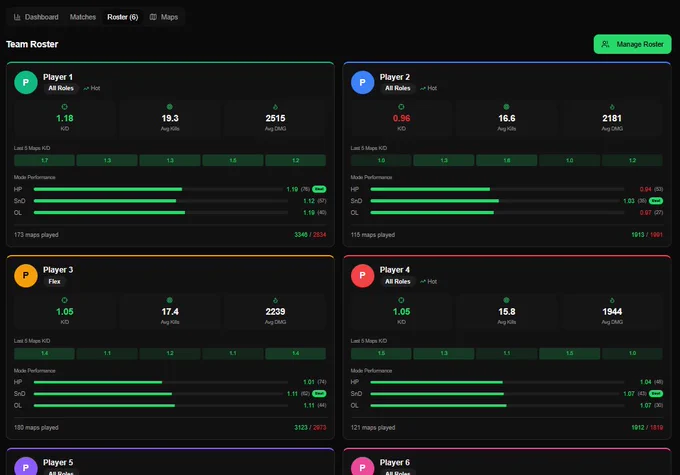Click Player 1's OL performance bar
Image resolution: width=680 pixels, height=475 pixels.
pyautogui.click(x=160, y=213)
